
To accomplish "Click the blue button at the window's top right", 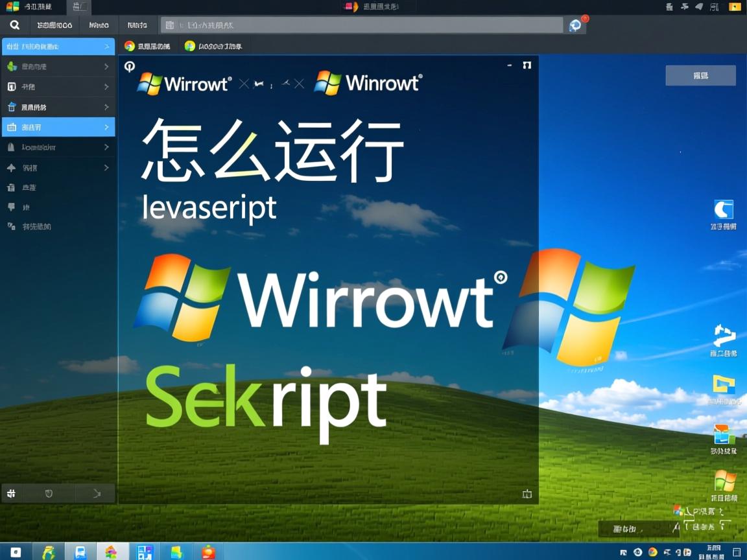I will click(700, 75).
